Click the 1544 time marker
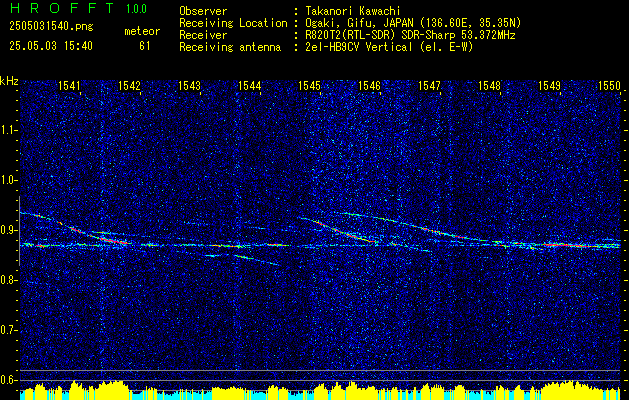Viewport: 629px width, 400px height. tap(250, 85)
